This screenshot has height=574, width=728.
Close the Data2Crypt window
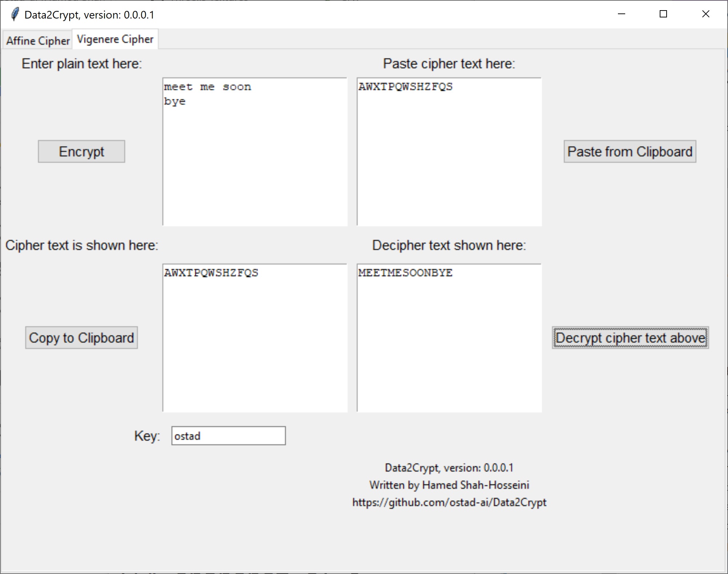click(x=705, y=14)
